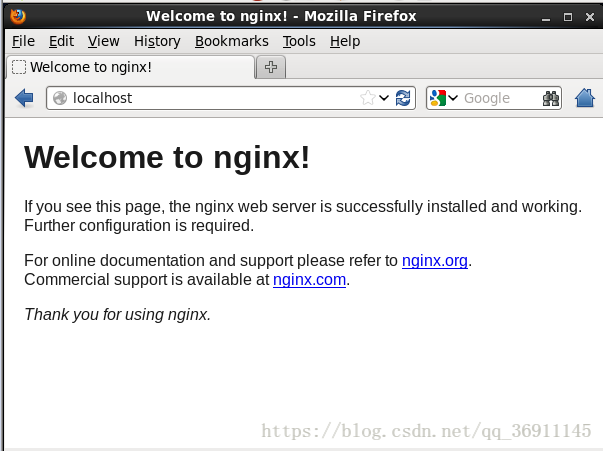Click 'Thank you for using nginx.' text
Viewport: 603px width, 451px height.
tap(117, 315)
